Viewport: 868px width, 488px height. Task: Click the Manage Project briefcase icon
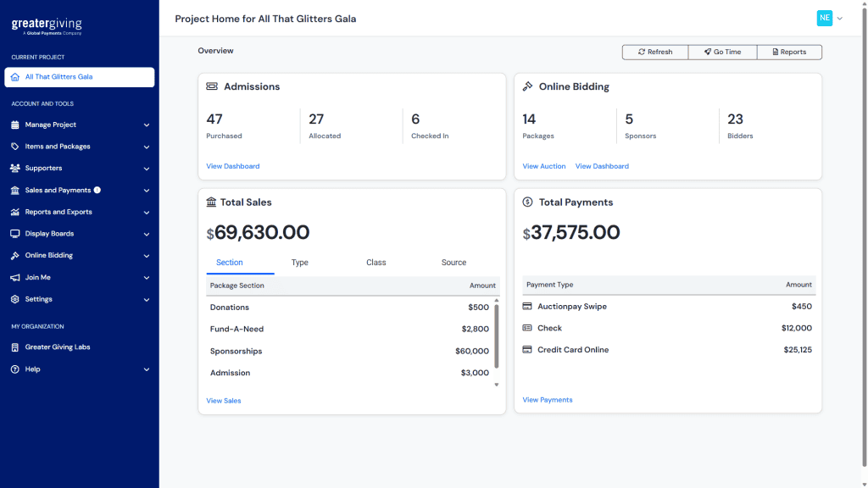coord(15,125)
